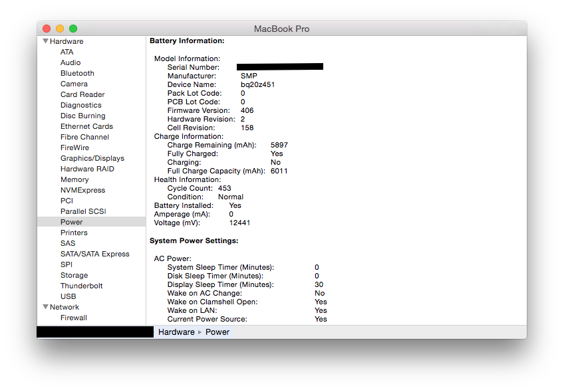Click the Charge Information label
Image resolution: width=564 pixels, height=392 pixels.
coord(189,136)
